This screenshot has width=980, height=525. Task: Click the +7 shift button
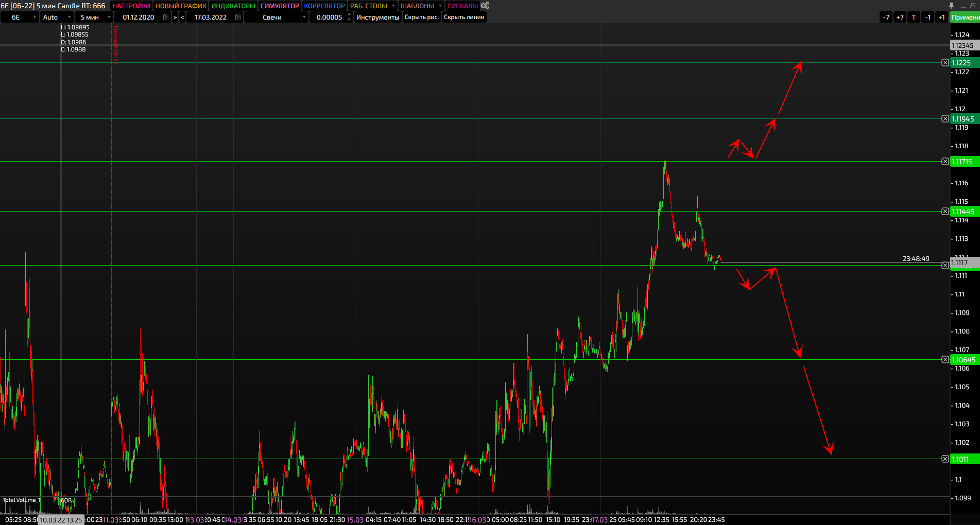click(x=900, y=17)
